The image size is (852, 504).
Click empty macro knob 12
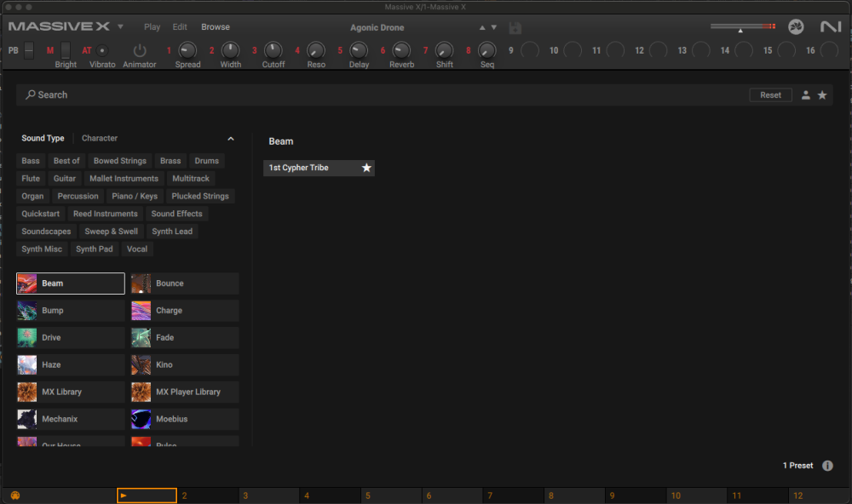658,50
